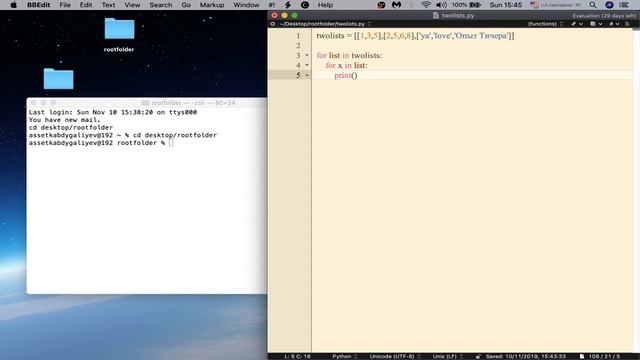Click the M-shaped menu bar icon
Viewport: 640px width, 360px height.
pos(396,5)
